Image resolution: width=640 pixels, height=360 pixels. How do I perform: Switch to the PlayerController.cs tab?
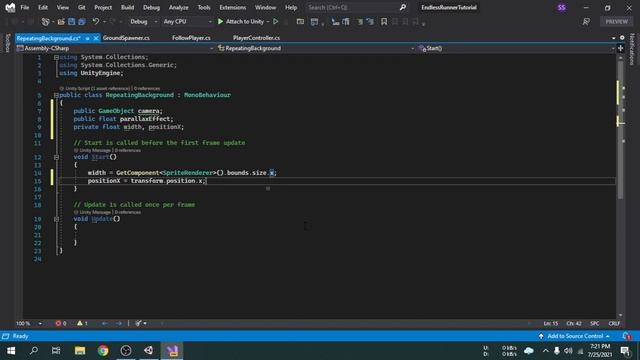coord(256,38)
